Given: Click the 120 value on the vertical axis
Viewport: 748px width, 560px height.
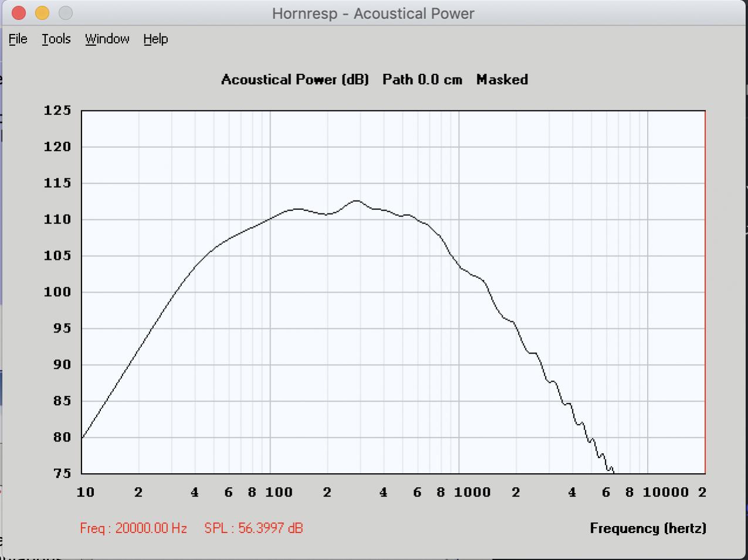Looking at the screenshot, I should [57, 147].
